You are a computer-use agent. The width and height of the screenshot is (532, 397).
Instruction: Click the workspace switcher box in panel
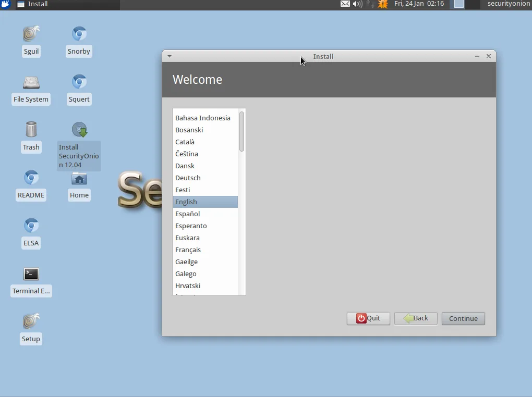[x=458, y=4]
